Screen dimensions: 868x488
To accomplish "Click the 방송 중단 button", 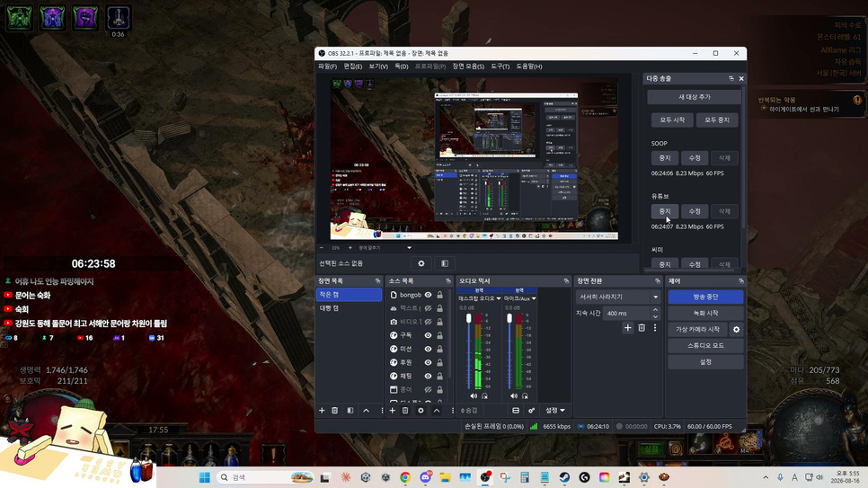I will (x=705, y=297).
